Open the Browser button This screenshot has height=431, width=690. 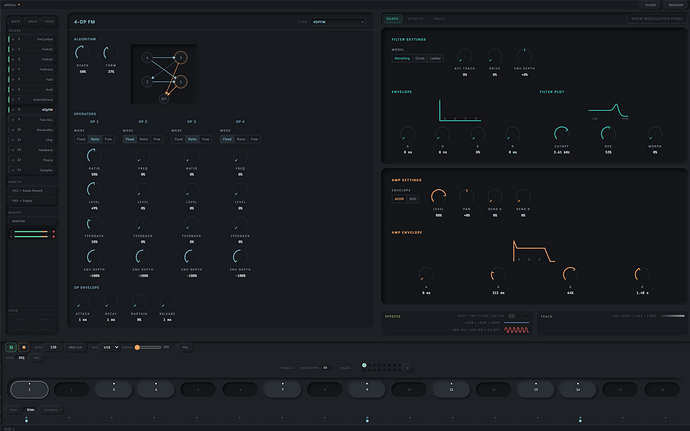point(675,5)
